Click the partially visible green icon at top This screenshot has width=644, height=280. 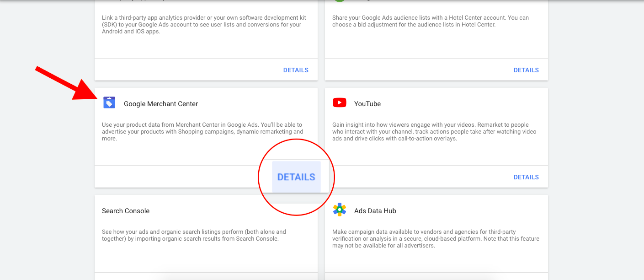pos(339,1)
